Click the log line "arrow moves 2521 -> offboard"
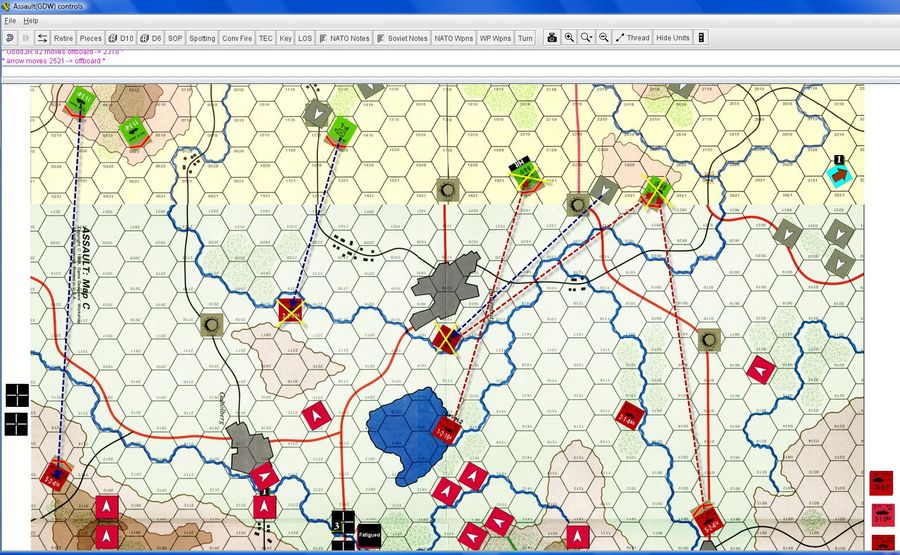Image resolution: width=900 pixels, height=555 pixels. point(55,61)
